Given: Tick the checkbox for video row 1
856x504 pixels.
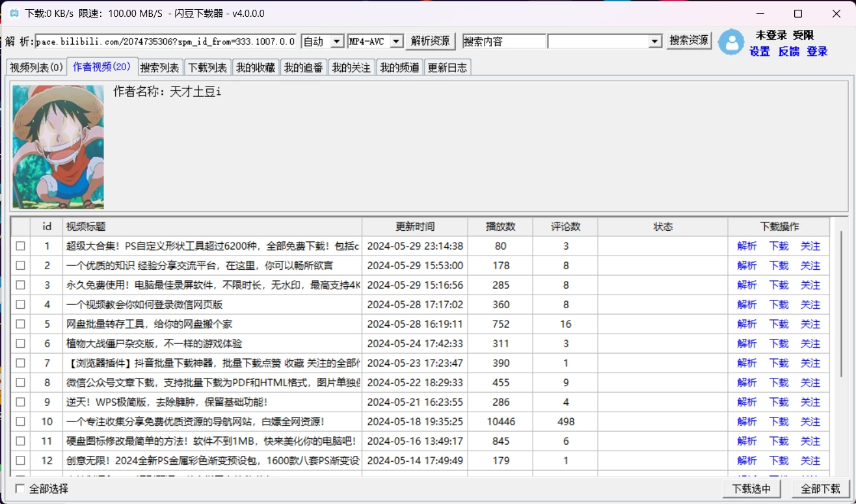Looking at the screenshot, I should (x=21, y=246).
